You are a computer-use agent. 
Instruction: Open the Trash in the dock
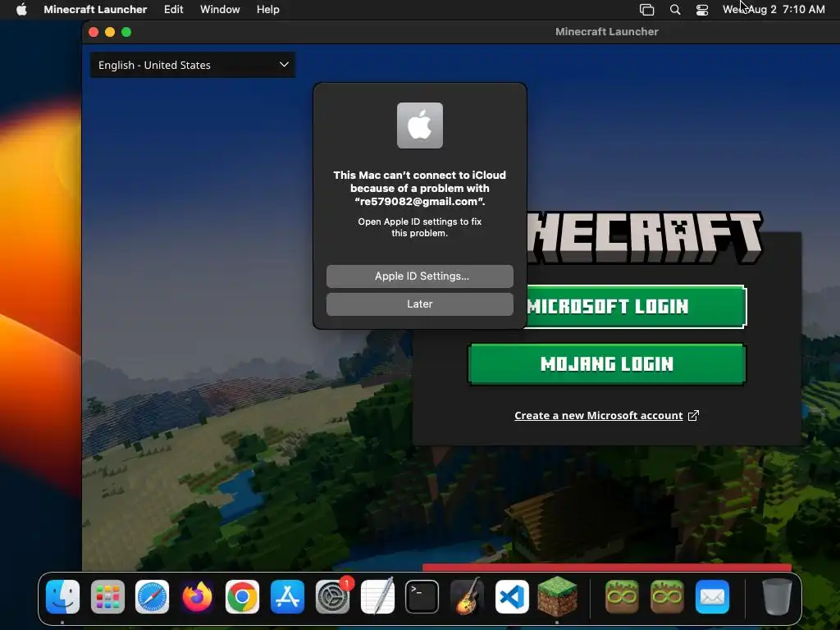pos(777,596)
